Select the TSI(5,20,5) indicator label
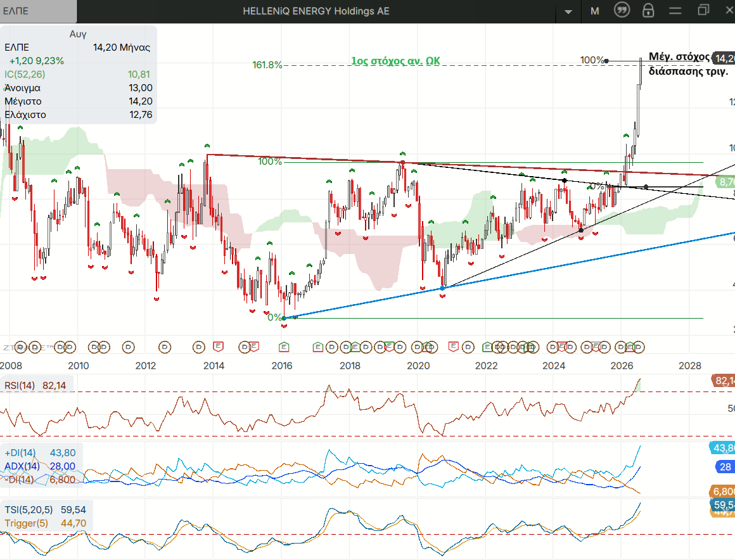 tap(29, 510)
